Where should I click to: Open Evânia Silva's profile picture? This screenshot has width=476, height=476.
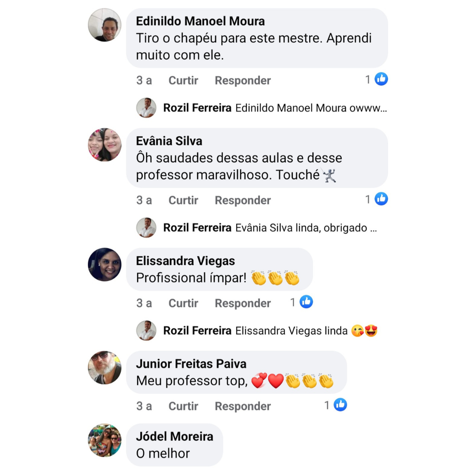click(105, 145)
